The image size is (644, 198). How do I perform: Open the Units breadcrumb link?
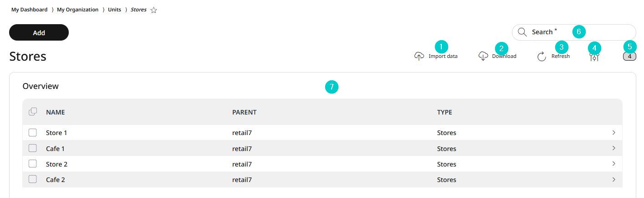pyautogui.click(x=114, y=10)
